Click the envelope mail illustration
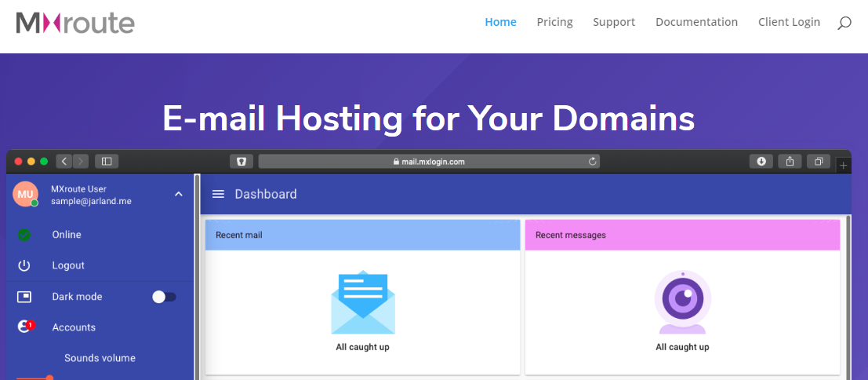Screen dimensions: 868x380 coord(363,302)
